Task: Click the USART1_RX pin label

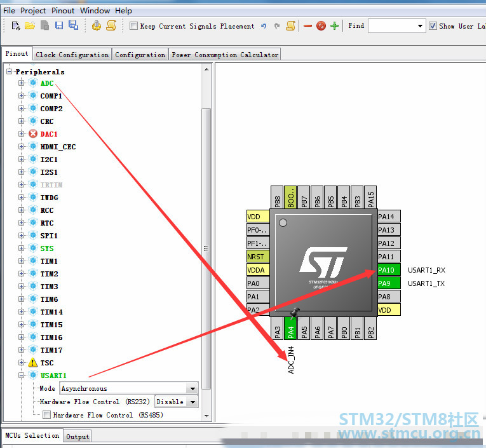Action: point(426,270)
